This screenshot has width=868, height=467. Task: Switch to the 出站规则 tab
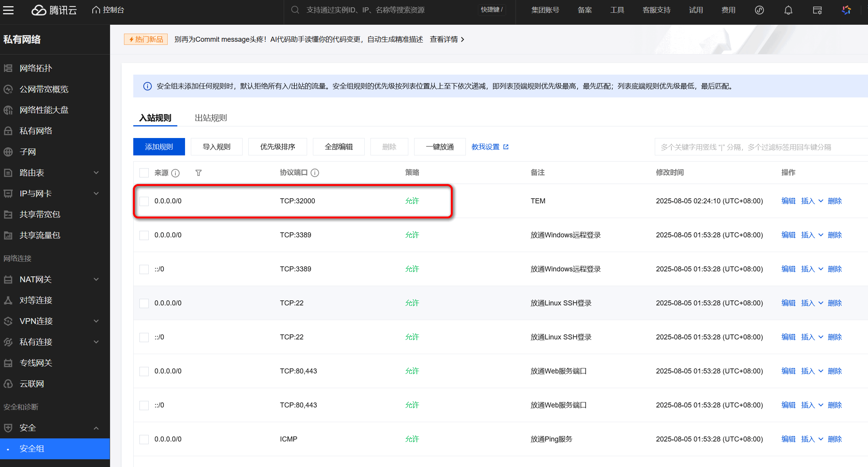pyautogui.click(x=211, y=118)
